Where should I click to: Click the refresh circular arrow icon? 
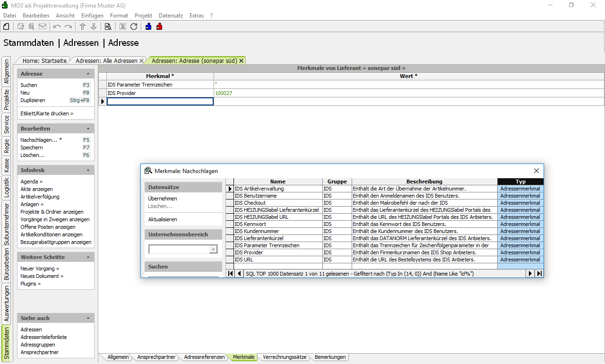(134, 26)
